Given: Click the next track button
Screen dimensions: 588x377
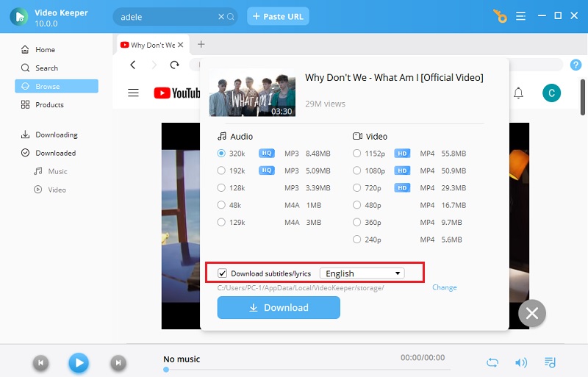Looking at the screenshot, I should coord(118,363).
